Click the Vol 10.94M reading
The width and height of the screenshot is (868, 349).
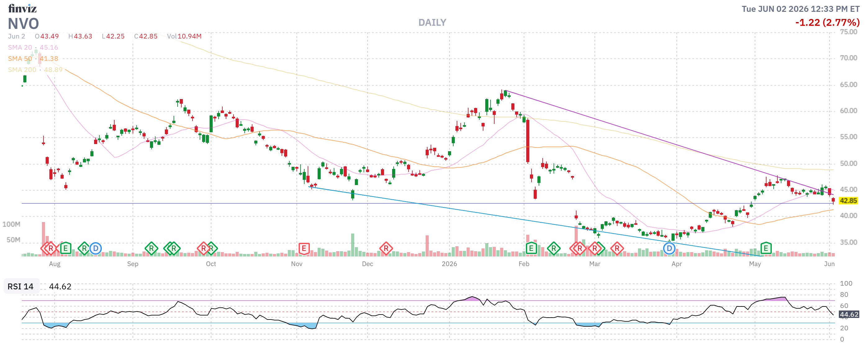tap(184, 36)
